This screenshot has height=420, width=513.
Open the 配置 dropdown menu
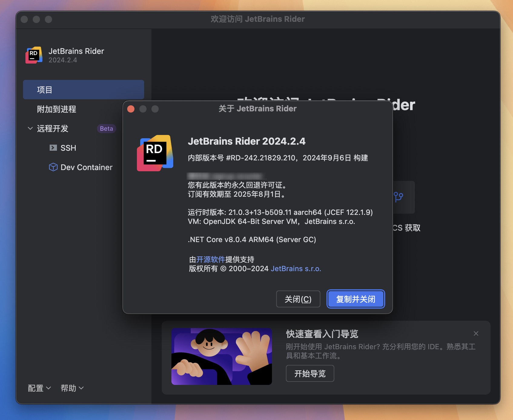[x=39, y=388]
